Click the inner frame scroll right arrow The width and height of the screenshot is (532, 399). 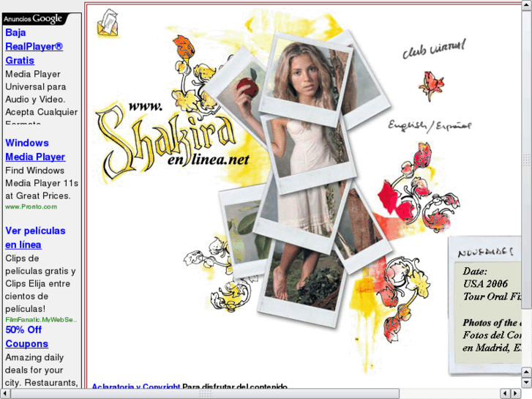coord(516,394)
